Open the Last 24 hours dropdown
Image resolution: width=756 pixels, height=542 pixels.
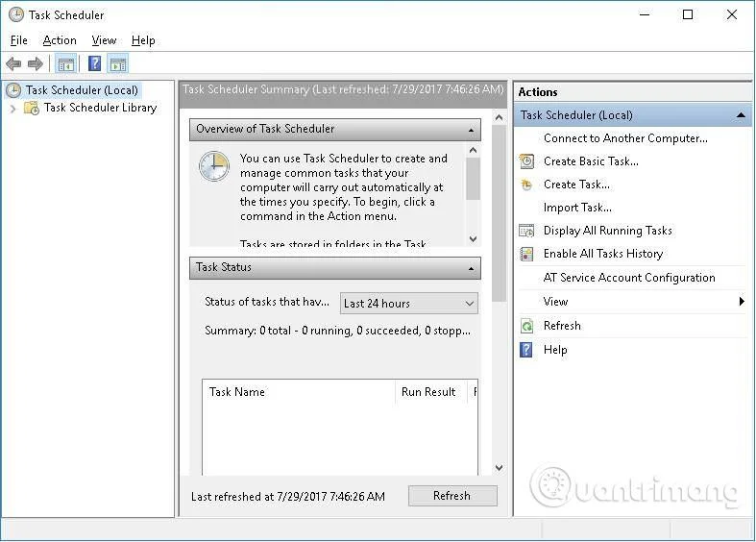click(x=409, y=304)
